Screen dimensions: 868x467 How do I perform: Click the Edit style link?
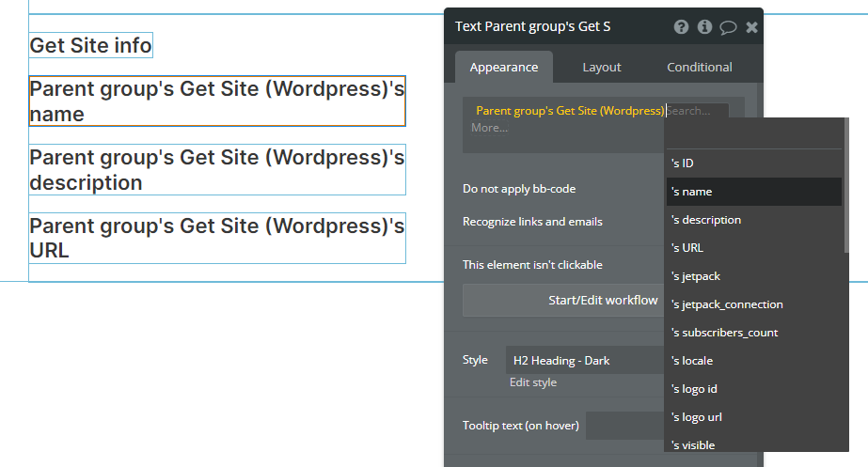[x=533, y=382]
